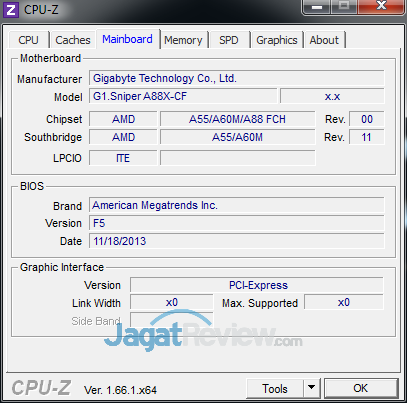Click the OK button

point(361,388)
